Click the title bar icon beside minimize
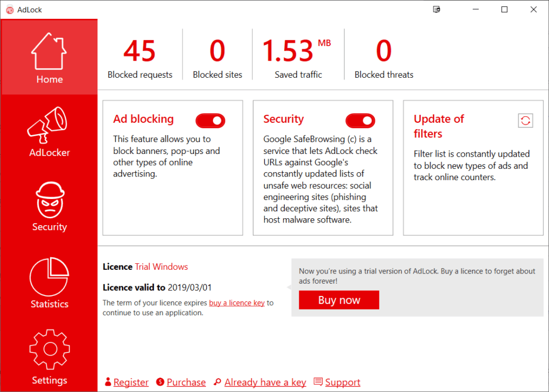Screen dimensions: 549x392 click(x=437, y=10)
